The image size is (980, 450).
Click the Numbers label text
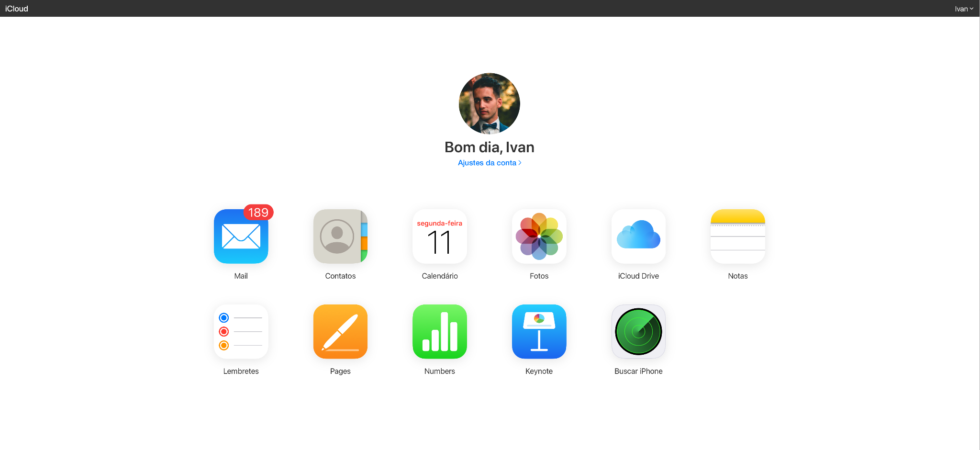coord(440,371)
